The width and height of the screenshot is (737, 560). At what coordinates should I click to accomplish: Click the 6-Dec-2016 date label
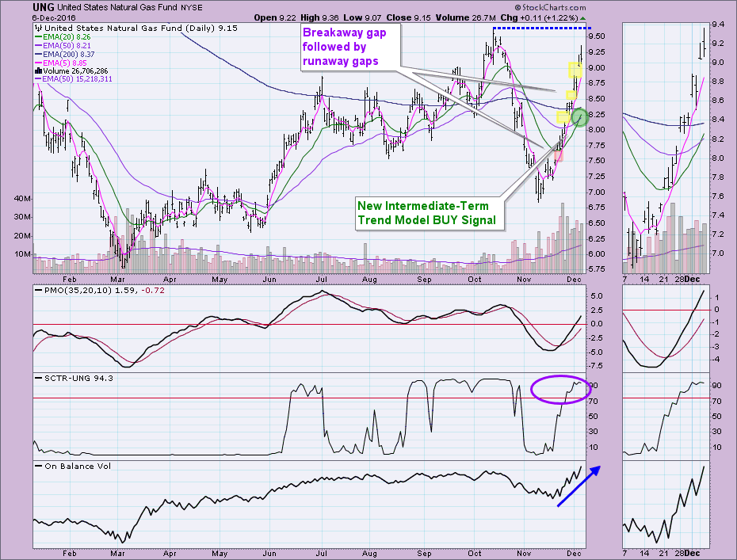(x=54, y=18)
